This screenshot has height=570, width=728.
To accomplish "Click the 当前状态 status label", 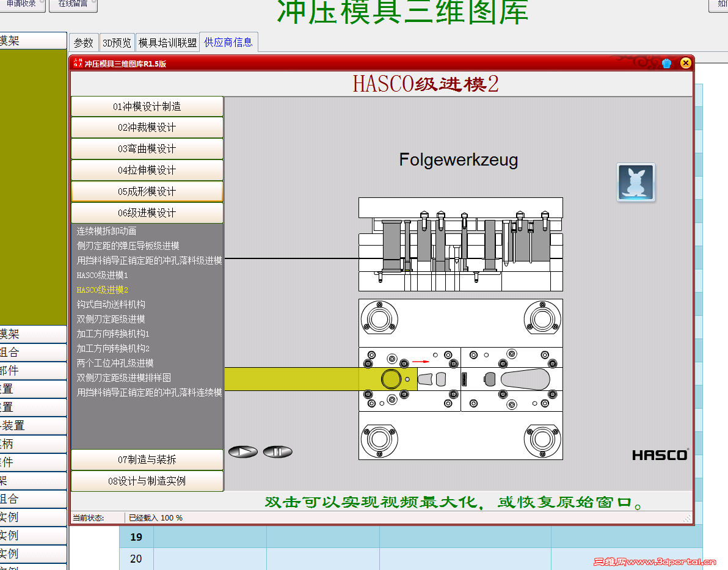I will 88,517.
